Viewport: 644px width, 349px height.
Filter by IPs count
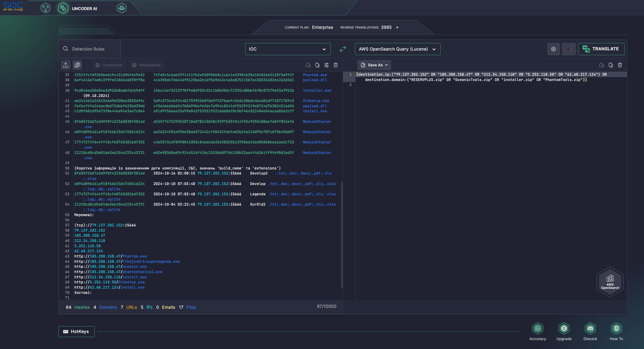(x=146, y=307)
